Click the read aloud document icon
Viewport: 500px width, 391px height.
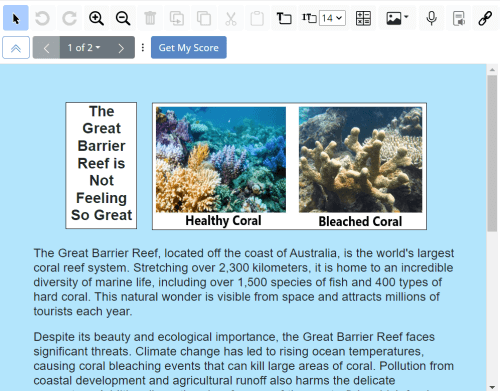click(459, 18)
